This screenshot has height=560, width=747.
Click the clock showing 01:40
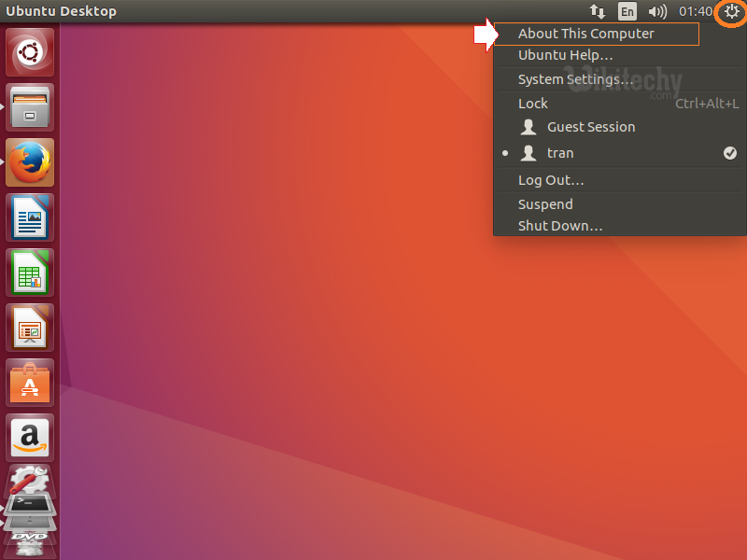[x=695, y=11]
